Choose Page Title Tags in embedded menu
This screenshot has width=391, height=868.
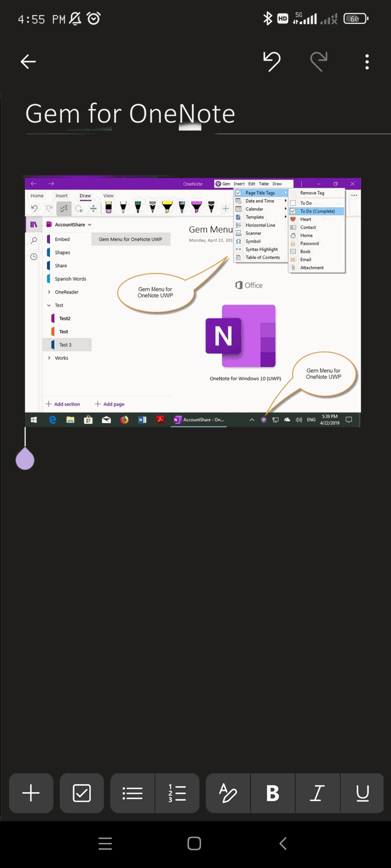261,193
